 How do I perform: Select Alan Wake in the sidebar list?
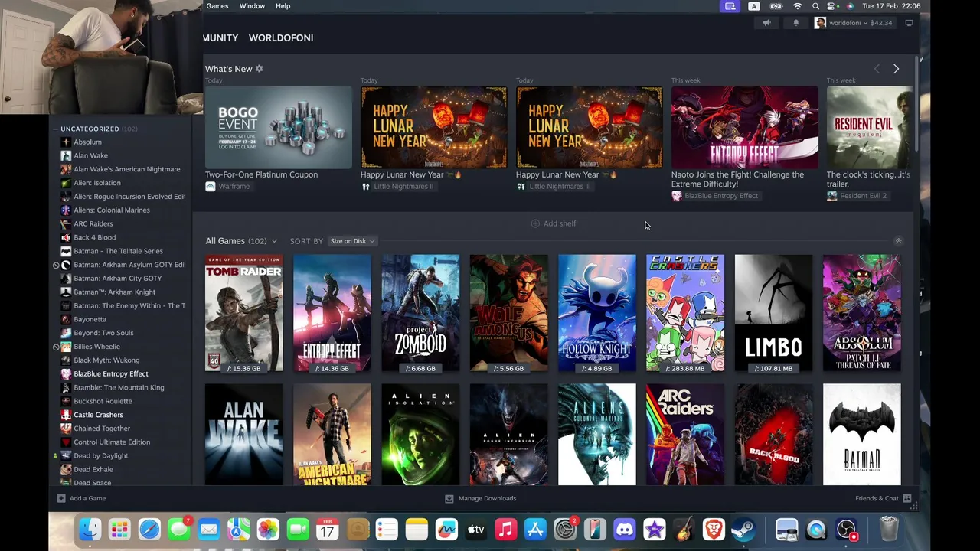click(90, 155)
